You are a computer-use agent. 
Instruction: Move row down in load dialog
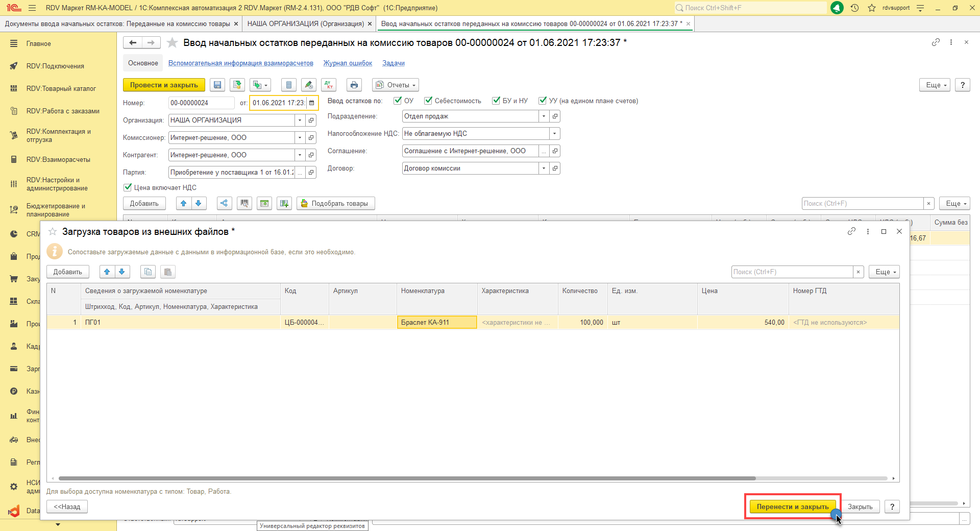coord(122,272)
